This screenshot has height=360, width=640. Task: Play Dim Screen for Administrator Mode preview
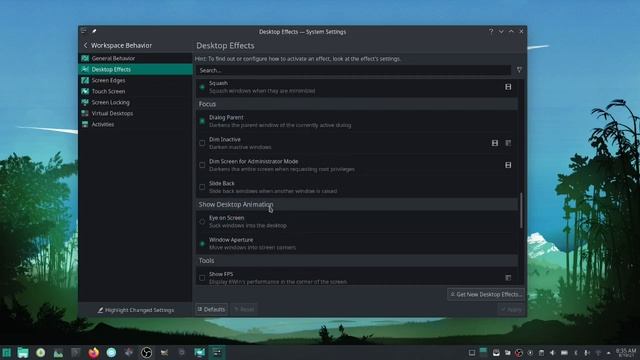tap(508, 165)
